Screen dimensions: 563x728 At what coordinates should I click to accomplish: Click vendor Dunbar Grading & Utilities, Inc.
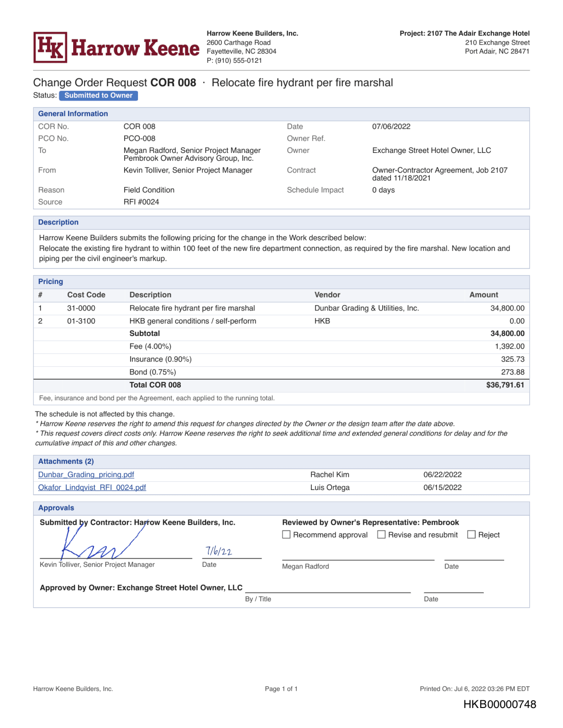click(x=367, y=308)
